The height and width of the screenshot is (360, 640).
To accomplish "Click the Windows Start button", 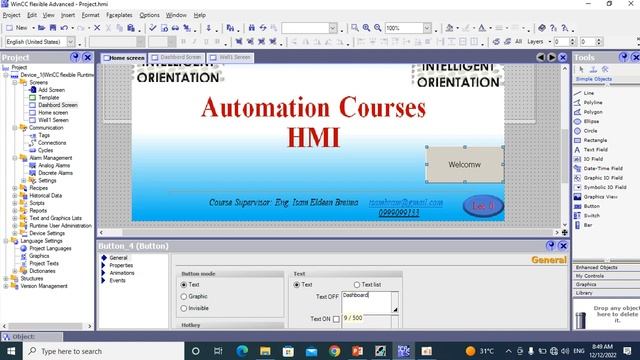I will coord(11,351).
